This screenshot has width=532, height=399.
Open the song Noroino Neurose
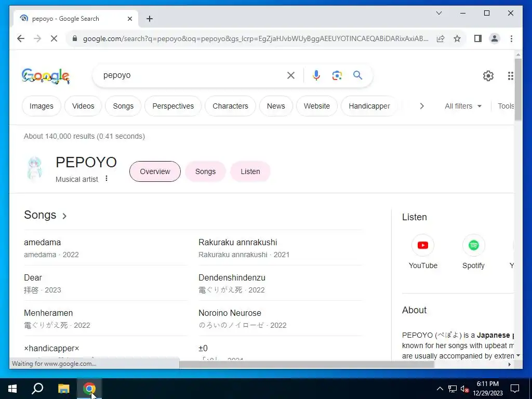coord(230,313)
